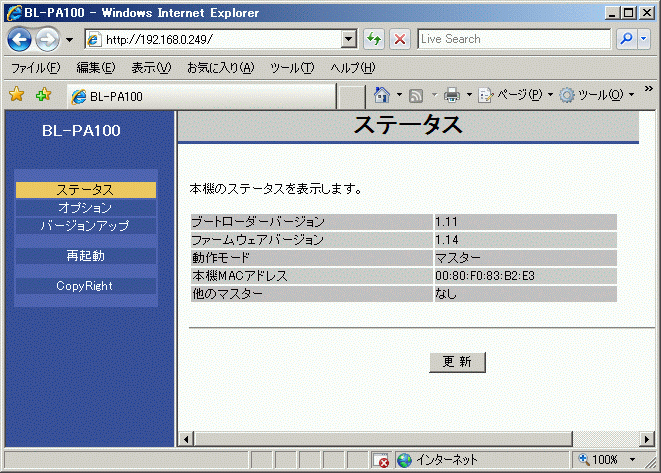Image resolution: width=661 pixels, height=473 pixels.
Task: Expand the zoom level dropdown arrow
Action: pos(632,460)
